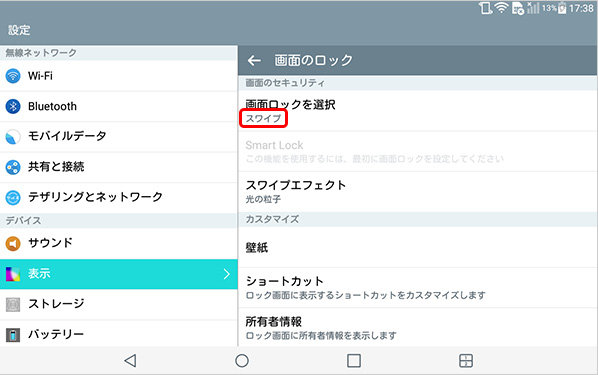Screen dimensions: 598x375
Task: Tap the テザリングとネットワーク icon
Action: tap(13, 197)
